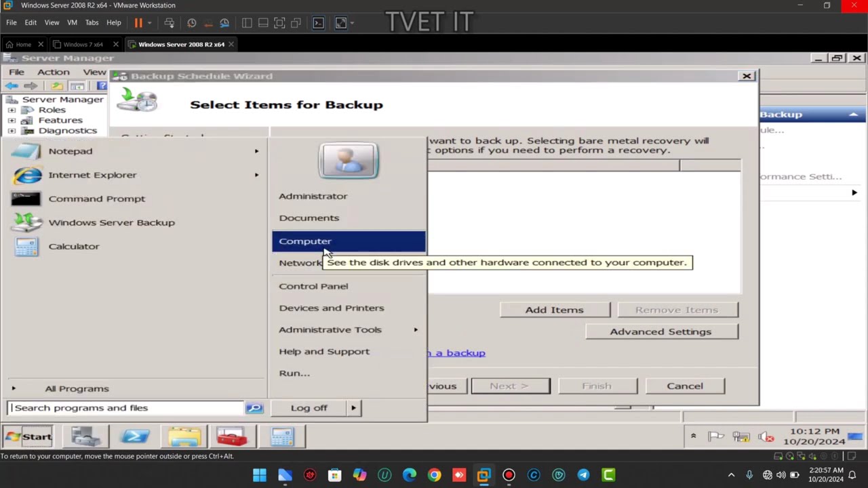Open VMware pause dropdown arrow
Image resolution: width=868 pixels, height=488 pixels.
(x=150, y=23)
